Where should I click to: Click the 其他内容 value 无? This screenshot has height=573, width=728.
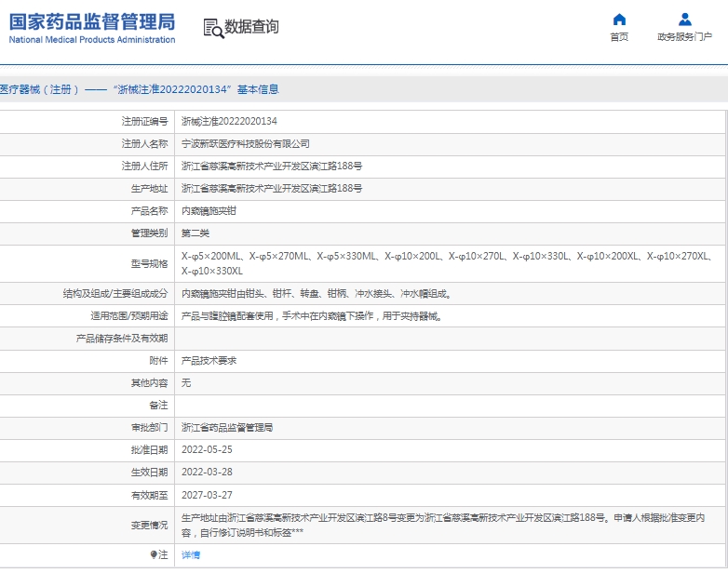[186, 383]
